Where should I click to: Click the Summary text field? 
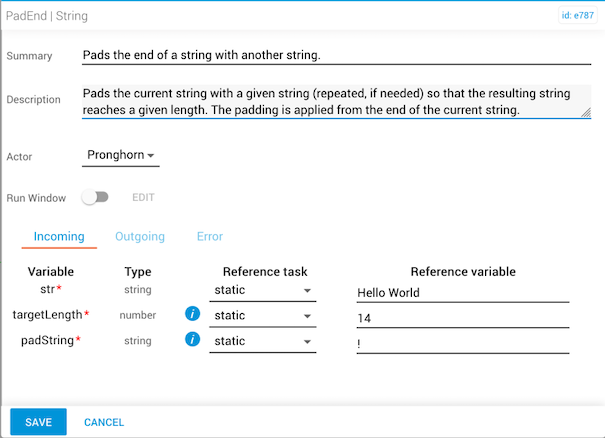click(x=336, y=56)
